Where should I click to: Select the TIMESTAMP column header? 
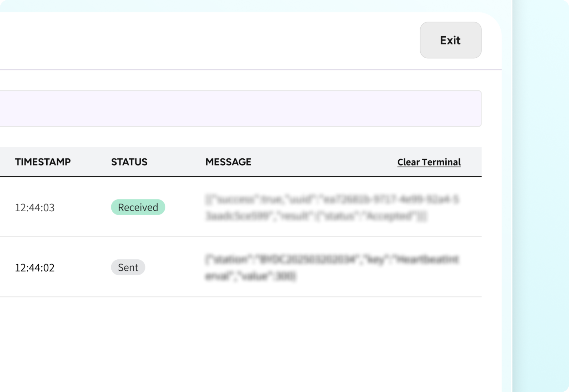point(43,162)
